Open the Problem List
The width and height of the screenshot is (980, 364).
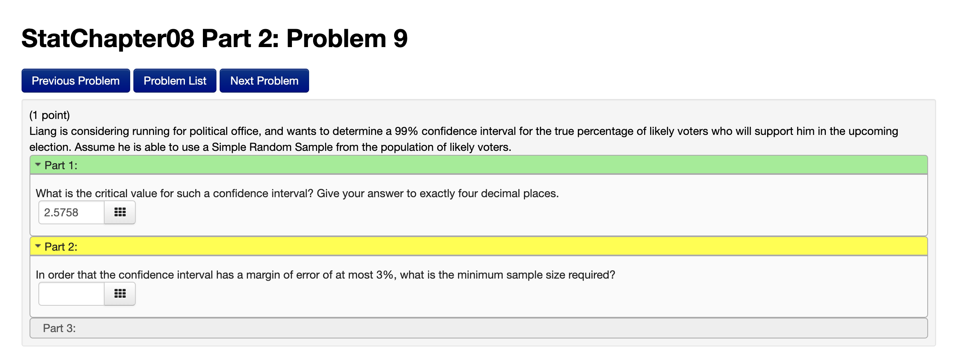tap(175, 80)
